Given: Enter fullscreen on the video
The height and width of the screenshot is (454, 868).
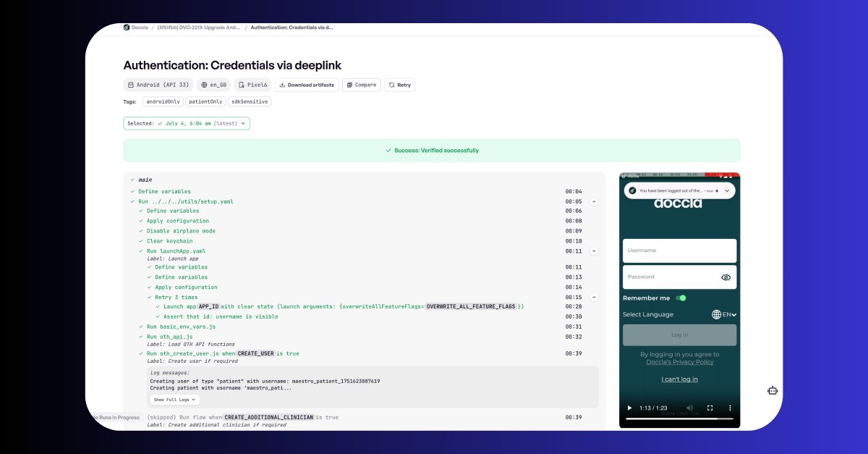Looking at the screenshot, I should [710, 408].
